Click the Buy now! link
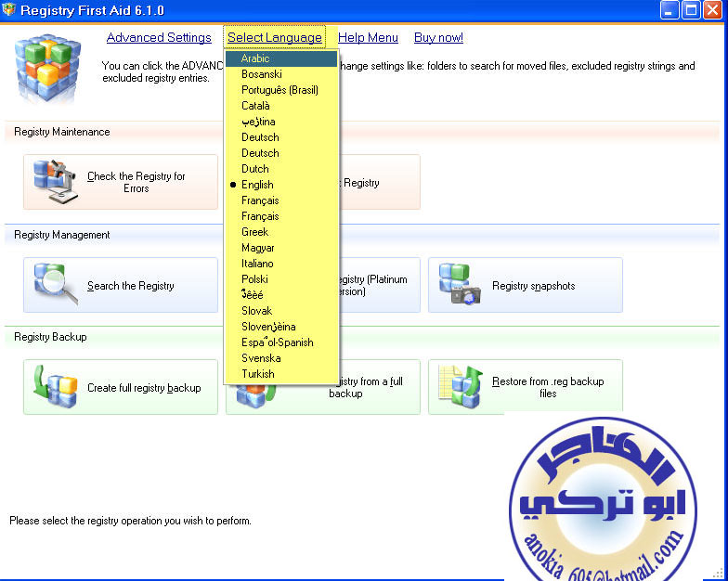 (438, 38)
